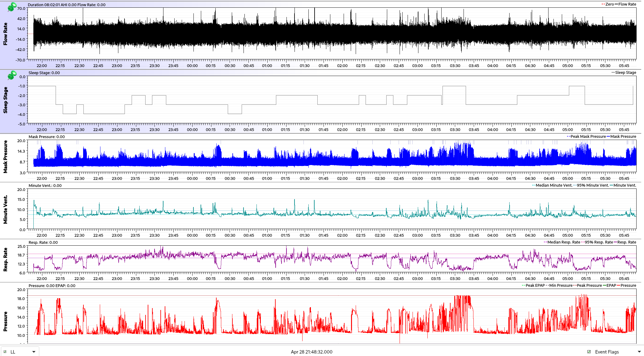Viewport: 644px width, 356px height.
Task: Click the vertical Resp. Rate graph title
Action: point(5,260)
